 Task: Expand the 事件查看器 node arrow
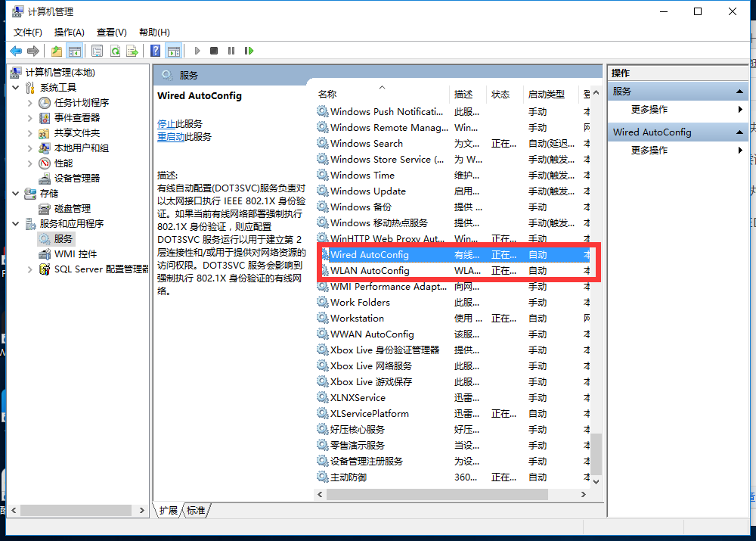(30, 118)
